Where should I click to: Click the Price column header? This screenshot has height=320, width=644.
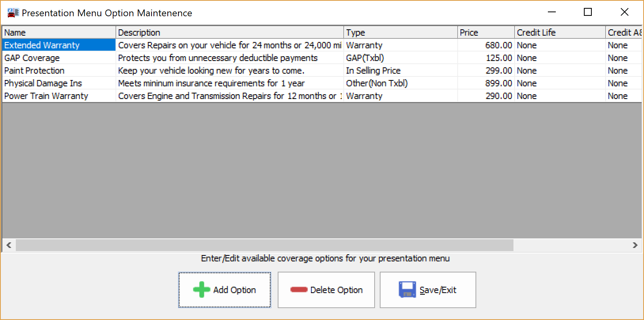[485, 32]
